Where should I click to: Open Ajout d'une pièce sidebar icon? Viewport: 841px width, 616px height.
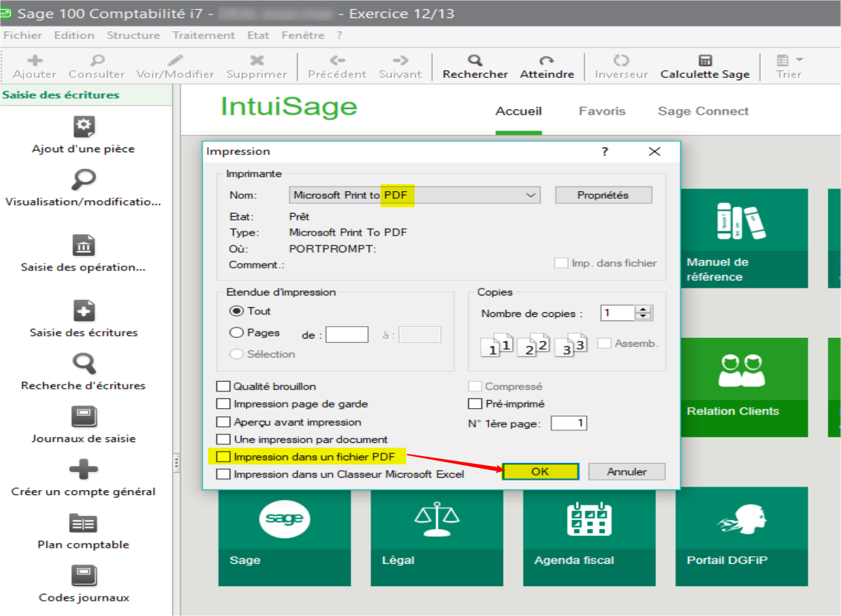[x=83, y=127]
